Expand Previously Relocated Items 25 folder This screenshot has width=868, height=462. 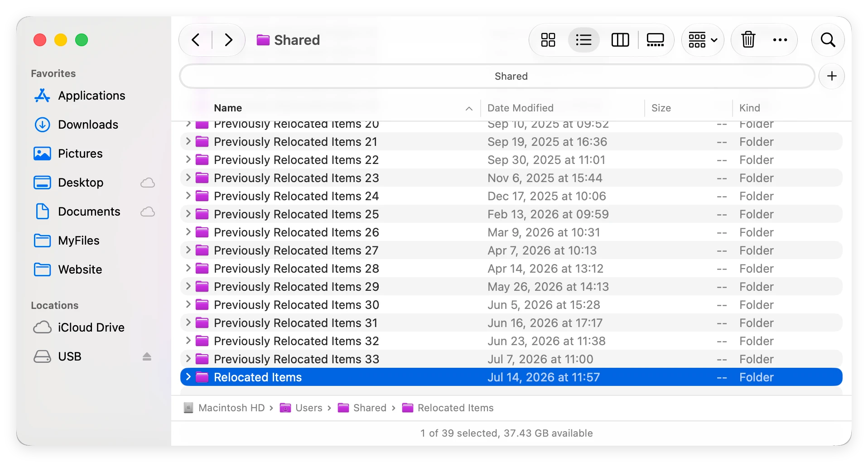pos(188,214)
